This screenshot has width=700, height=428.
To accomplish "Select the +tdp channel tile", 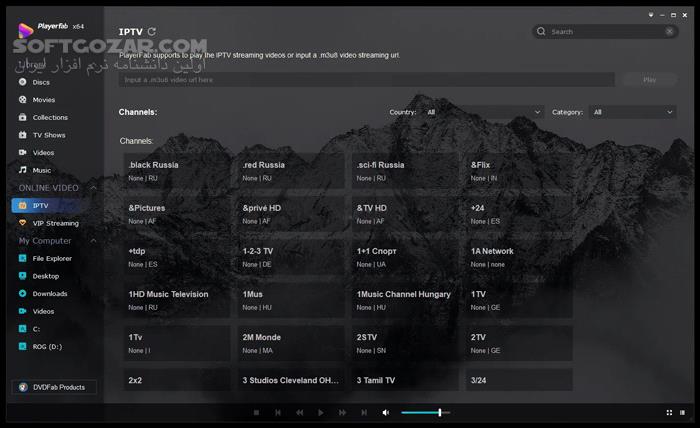I will point(177,257).
